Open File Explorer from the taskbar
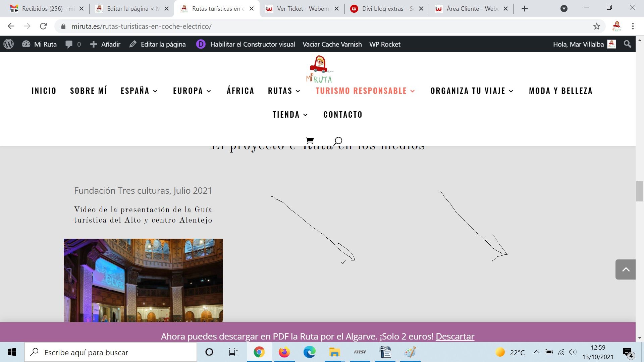 click(334, 352)
